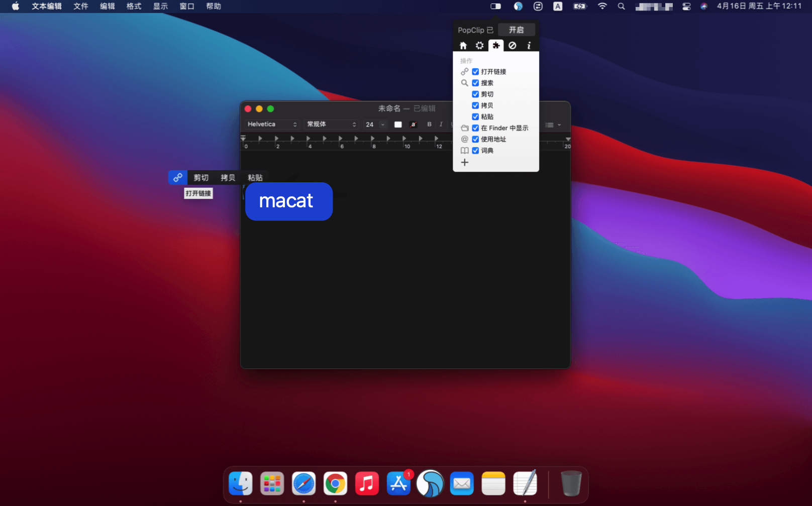Click PopClip icon in the menu bar

point(495,7)
